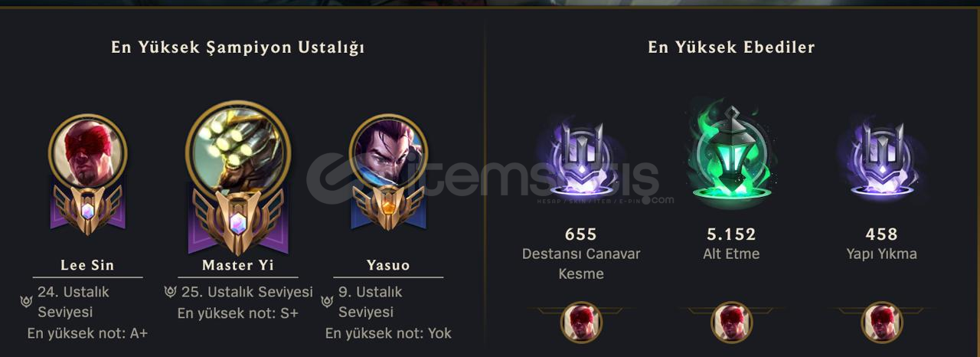Click small Lee Sin avatar under Alt Etme
Screen dimensions: 980x357
point(731,323)
